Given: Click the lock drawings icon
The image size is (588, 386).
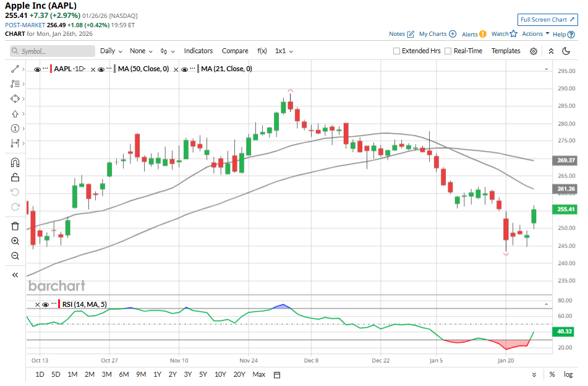Looking at the screenshot, I should pyautogui.click(x=15, y=177).
